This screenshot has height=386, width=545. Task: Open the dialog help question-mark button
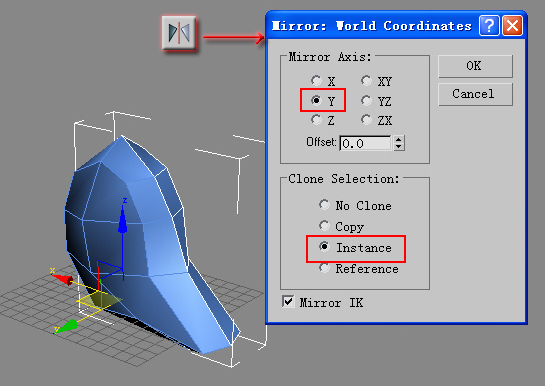coord(489,26)
